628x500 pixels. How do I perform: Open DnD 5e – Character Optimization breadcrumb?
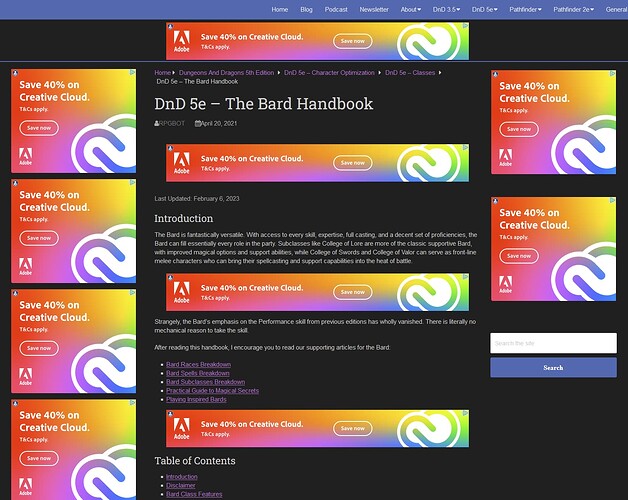tap(329, 73)
